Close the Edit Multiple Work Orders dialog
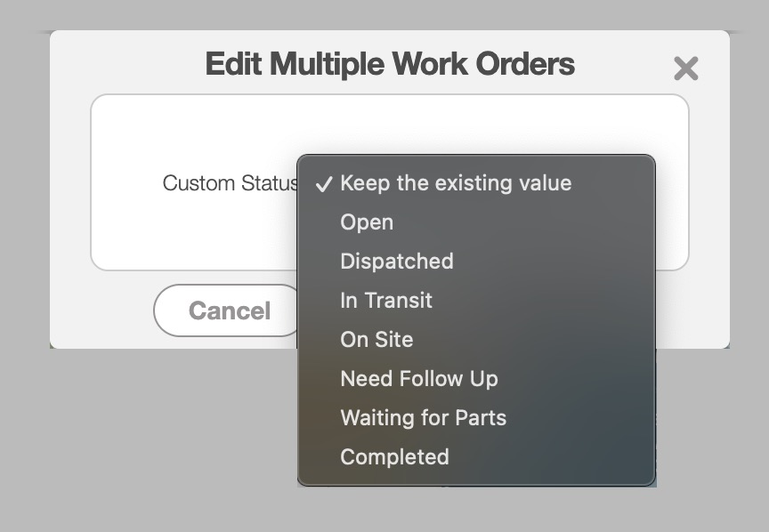 coord(685,69)
